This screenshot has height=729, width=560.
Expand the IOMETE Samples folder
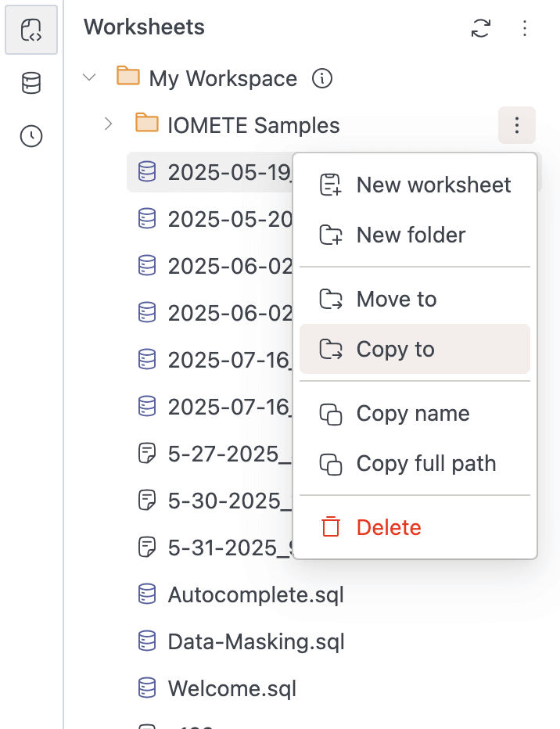coord(108,124)
